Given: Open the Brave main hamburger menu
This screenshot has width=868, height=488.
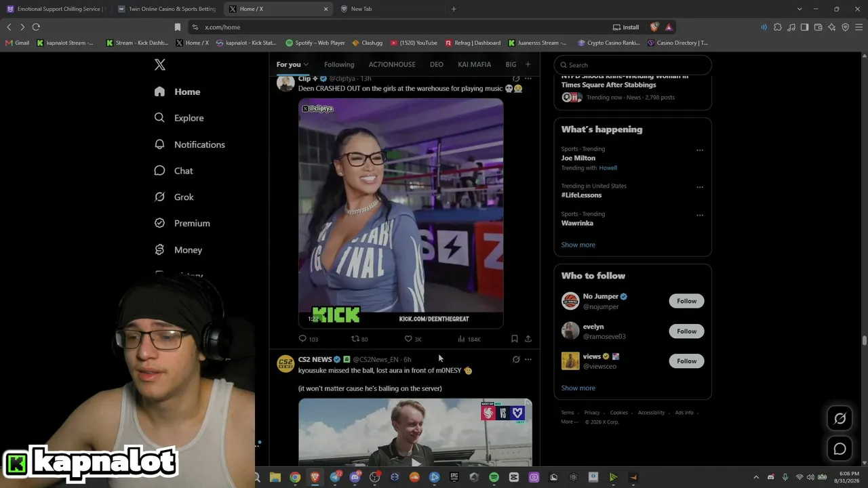Looking at the screenshot, I should coord(859,27).
